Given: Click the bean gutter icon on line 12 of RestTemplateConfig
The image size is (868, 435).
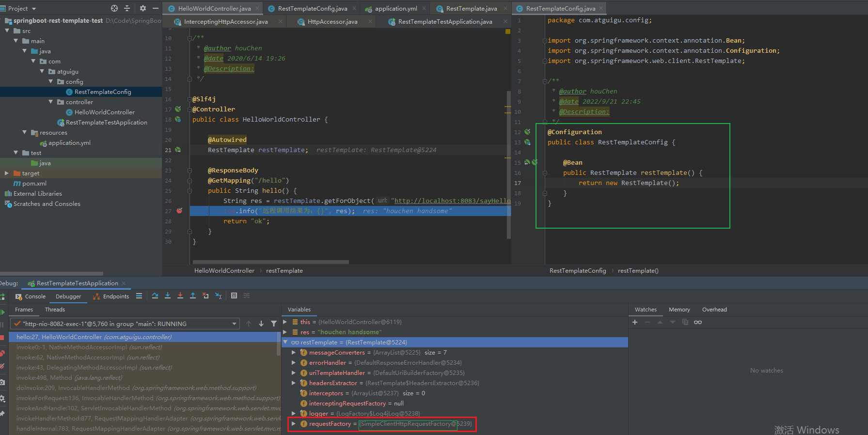Looking at the screenshot, I should [527, 132].
